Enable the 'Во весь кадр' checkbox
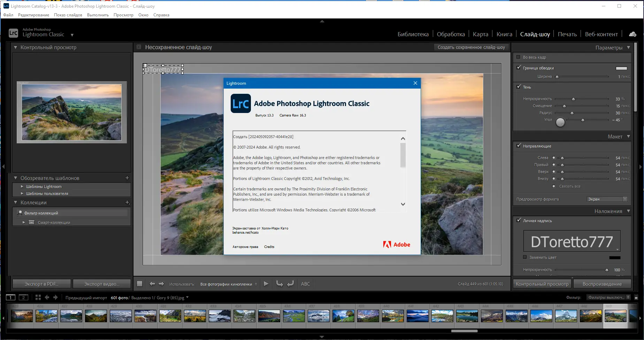 click(x=518, y=57)
